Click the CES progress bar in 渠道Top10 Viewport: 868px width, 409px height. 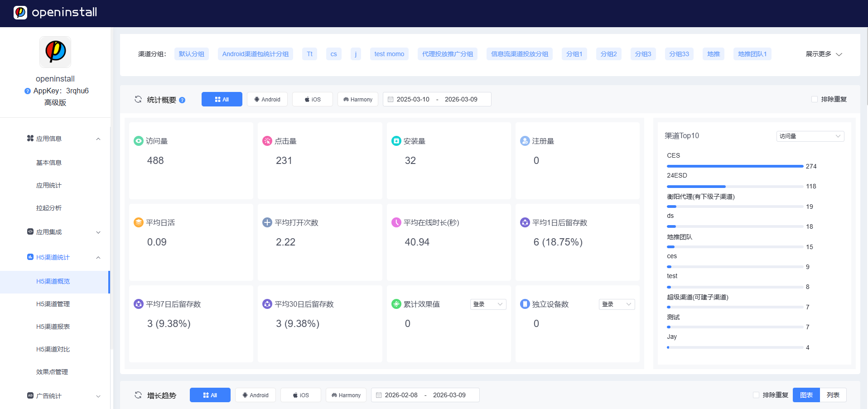click(735, 166)
